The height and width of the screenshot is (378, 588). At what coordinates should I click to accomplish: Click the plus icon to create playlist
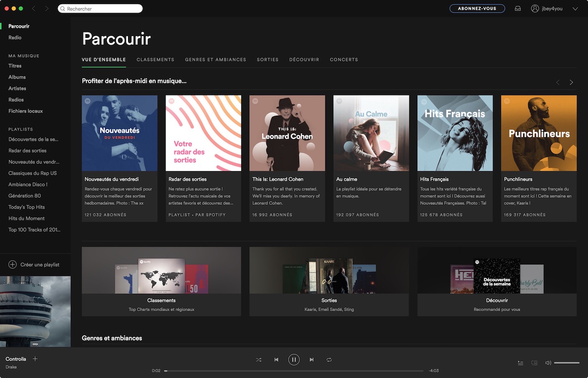(x=13, y=264)
